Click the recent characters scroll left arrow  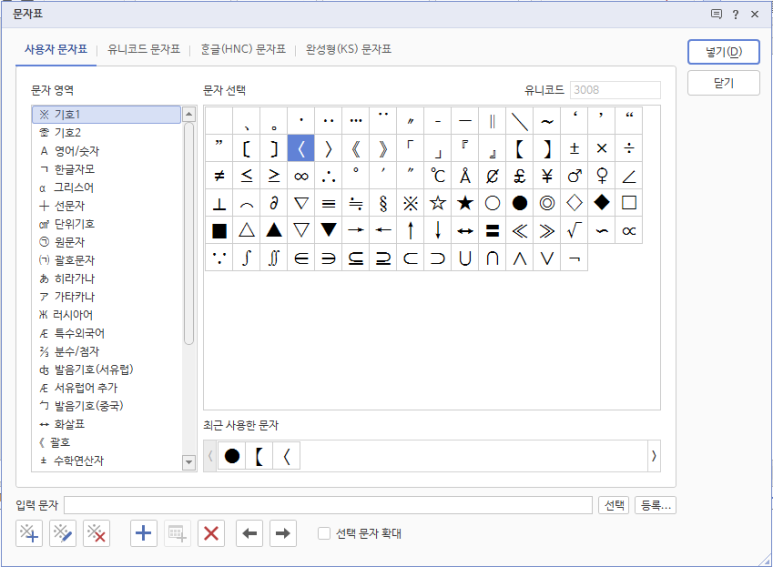[210, 456]
